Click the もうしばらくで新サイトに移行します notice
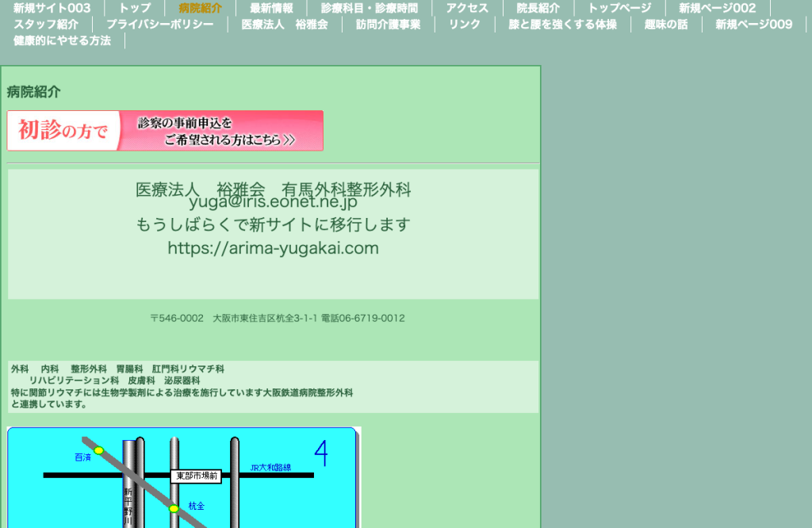 (273, 224)
